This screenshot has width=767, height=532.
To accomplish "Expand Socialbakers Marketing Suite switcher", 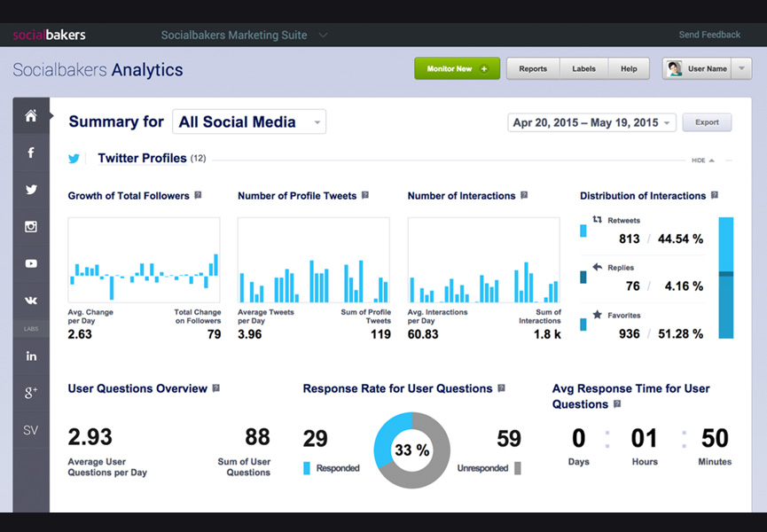I will 244,35.
